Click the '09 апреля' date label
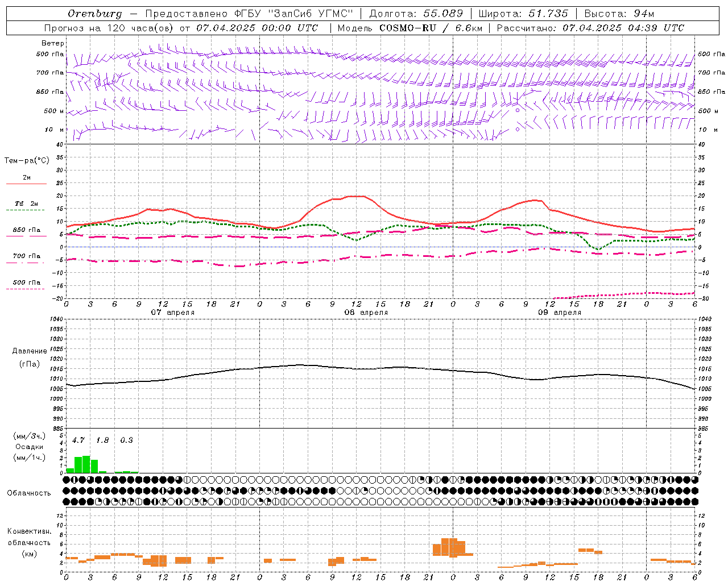The width and height of the screenshot is (728, 582). pos(559,313)
